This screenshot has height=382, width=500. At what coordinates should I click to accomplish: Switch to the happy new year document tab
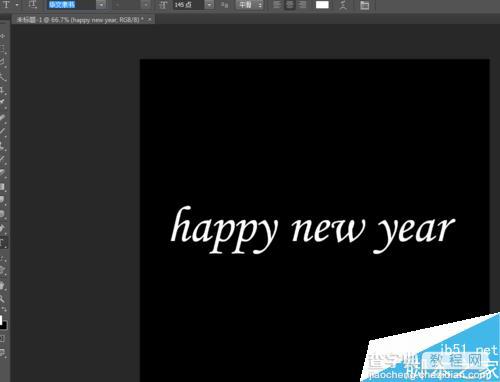click(x=80, y=20)
